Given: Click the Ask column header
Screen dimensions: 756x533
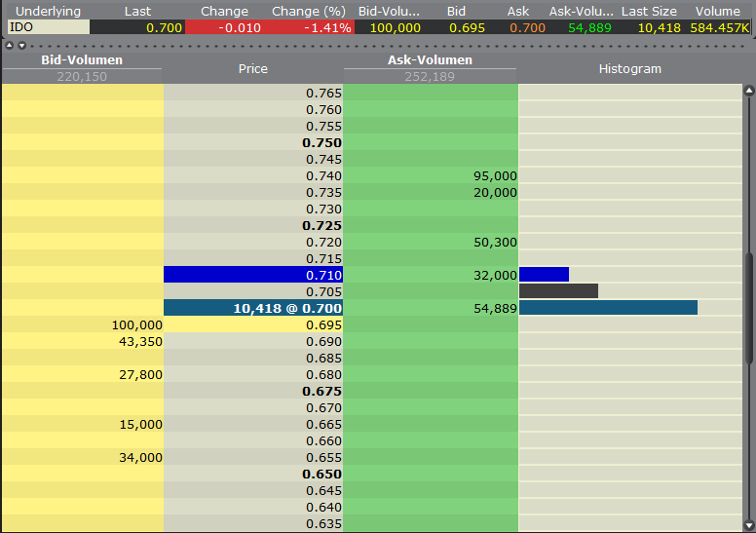Looking at the screenshot, I should pyautogui.click(x=518, y=11).
